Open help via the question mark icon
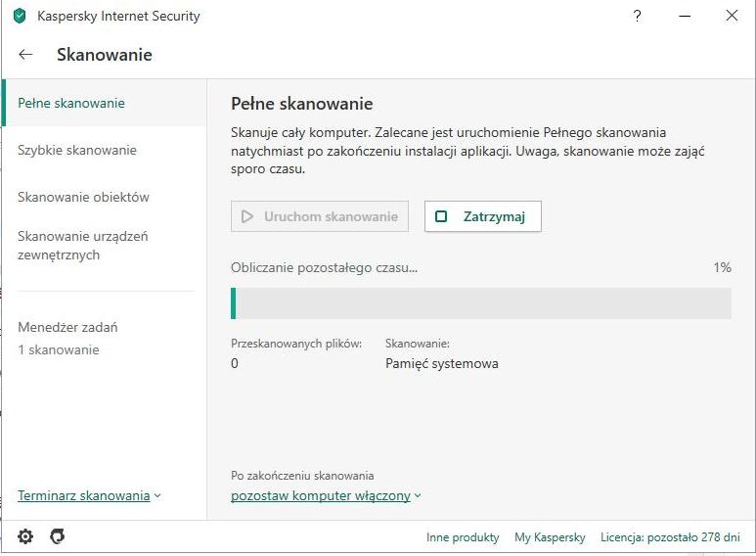 (638, 16)
